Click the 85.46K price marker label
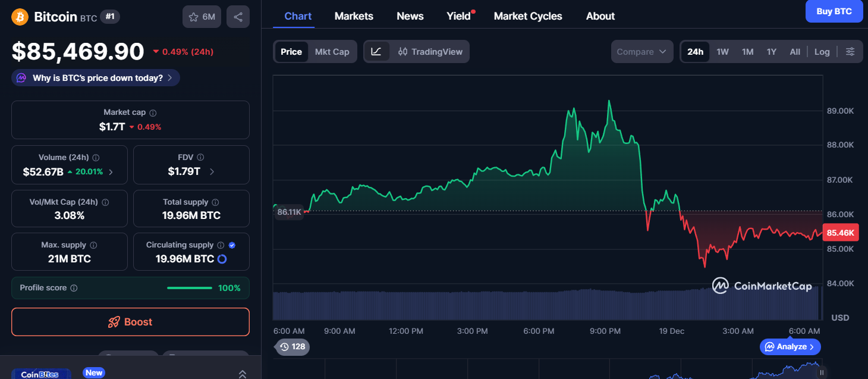This screenshot has width=868, height=379. (x=840, y=233)
